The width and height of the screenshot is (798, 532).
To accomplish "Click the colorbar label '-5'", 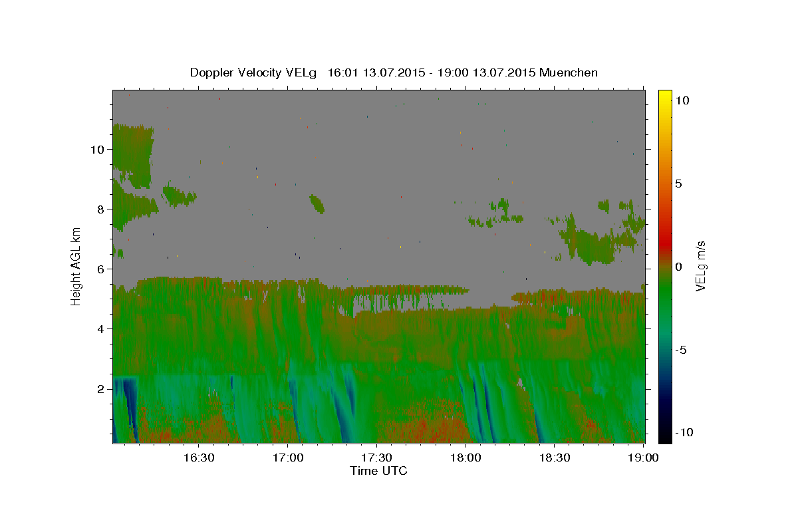I will pyautogui.click(x=680, y=349).
